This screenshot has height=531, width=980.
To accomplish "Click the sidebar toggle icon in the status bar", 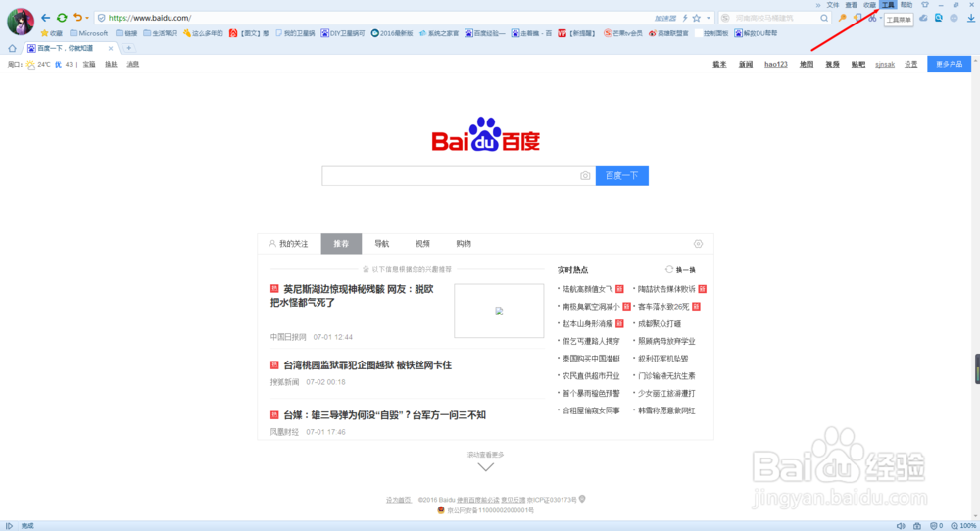I will 9,526.
